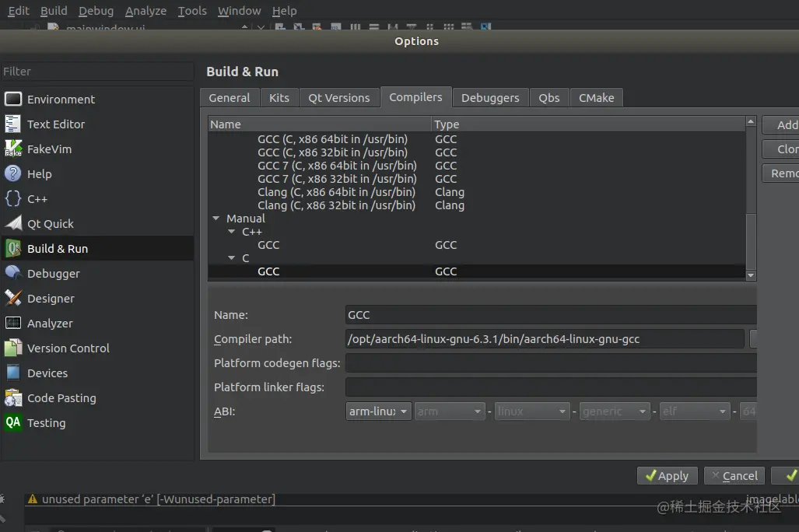Open the Window menu

[240, 11]
